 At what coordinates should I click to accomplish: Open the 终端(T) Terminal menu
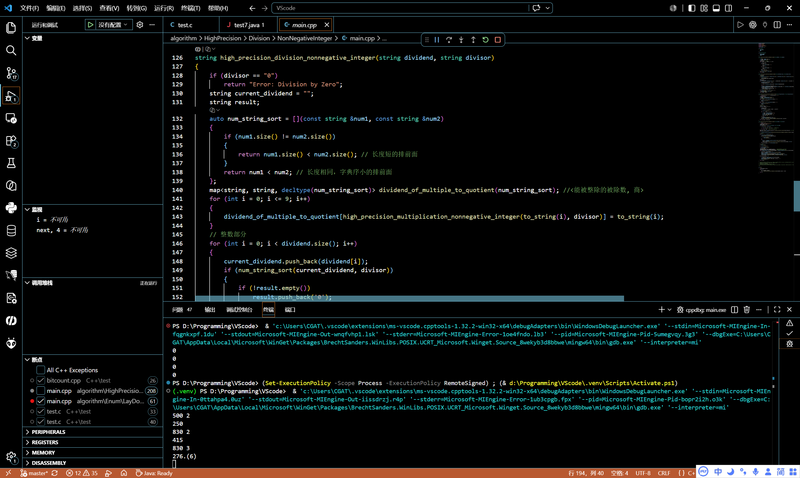point(190,8)
